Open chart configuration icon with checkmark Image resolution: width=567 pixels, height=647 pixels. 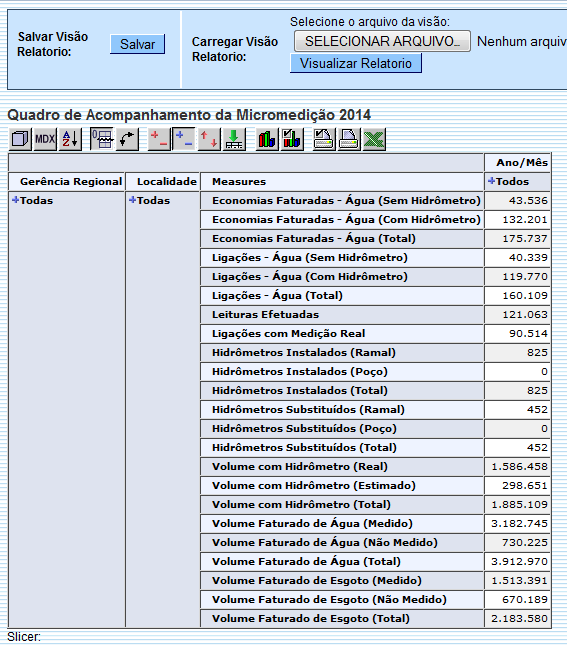(x=292, y=139)
